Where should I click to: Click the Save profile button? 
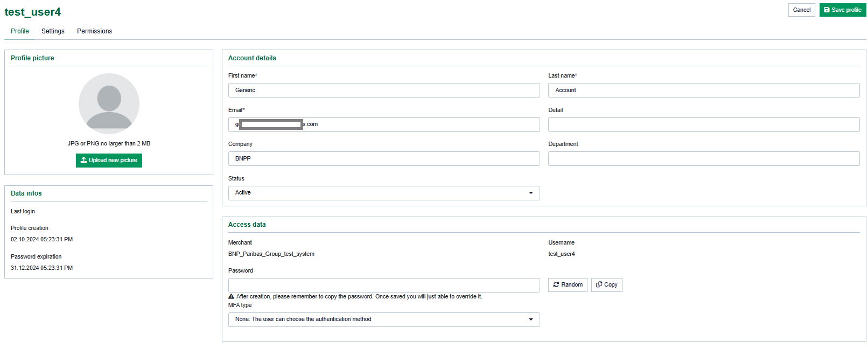point(842,10)
